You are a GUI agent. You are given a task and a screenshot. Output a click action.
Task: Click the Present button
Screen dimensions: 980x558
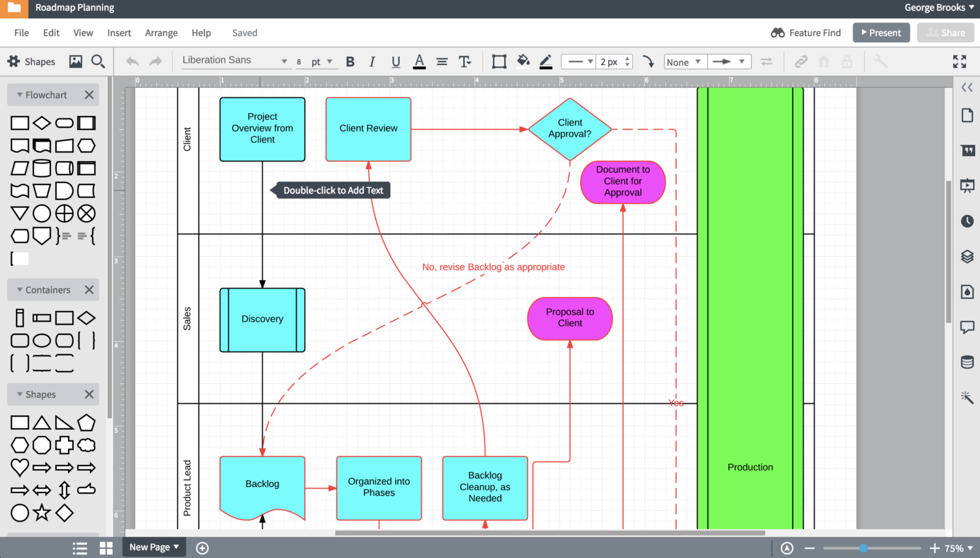881,33
